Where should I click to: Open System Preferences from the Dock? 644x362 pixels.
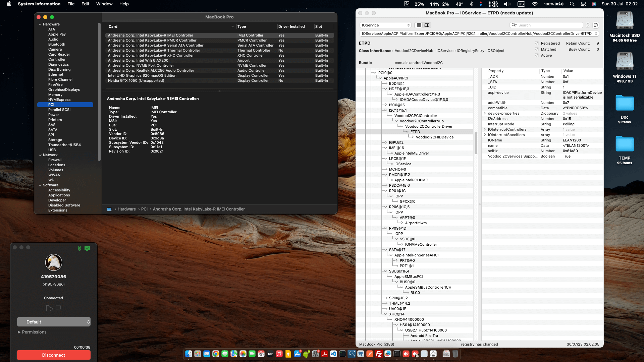315,354
